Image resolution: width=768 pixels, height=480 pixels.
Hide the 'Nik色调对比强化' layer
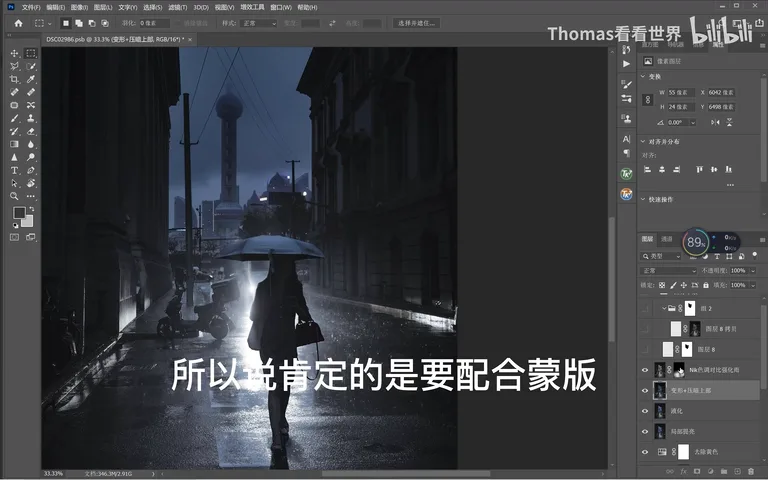(x=645, y=370)
